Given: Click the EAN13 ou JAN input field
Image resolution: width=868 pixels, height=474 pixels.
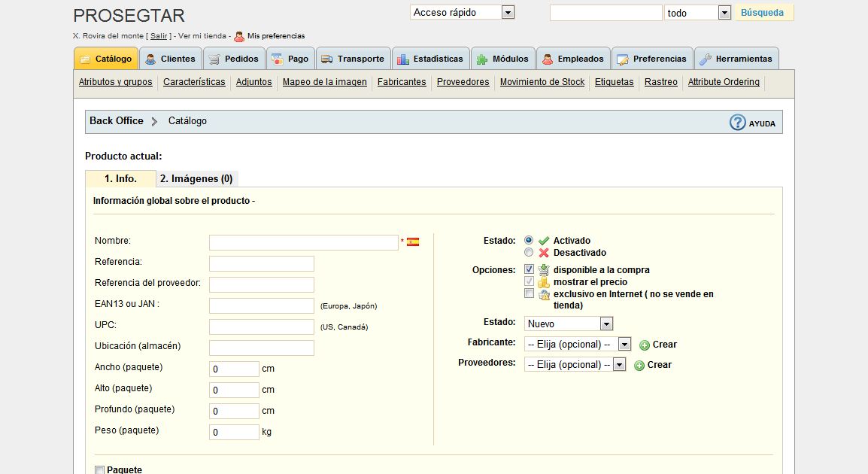Looking at the screenshot, I should point(261,305).
